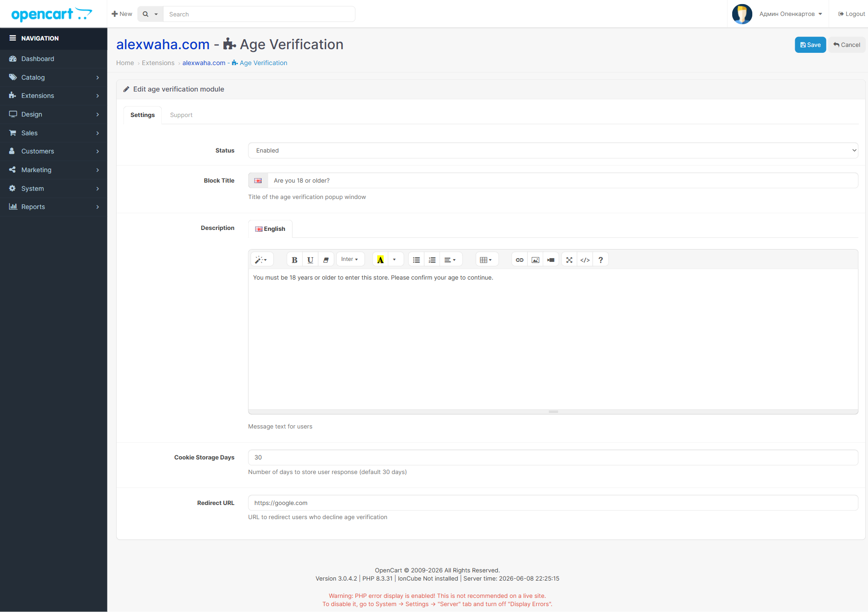Screen dimensions: 868x612
Task: Click the Dashboard gauge icon
Action: pyautogui.click(x=13, y=59)
